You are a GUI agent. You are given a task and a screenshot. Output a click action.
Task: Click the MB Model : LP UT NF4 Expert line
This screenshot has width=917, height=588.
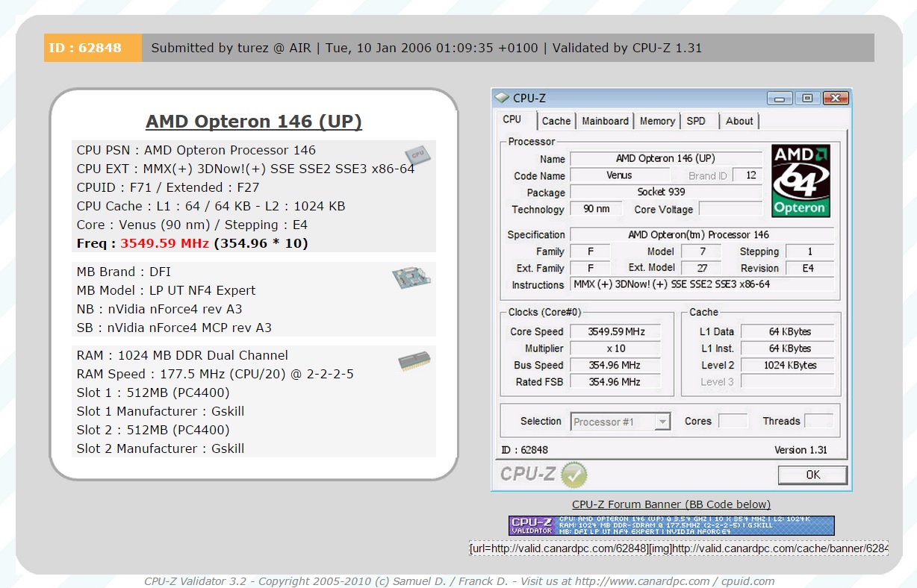(166, 290)
